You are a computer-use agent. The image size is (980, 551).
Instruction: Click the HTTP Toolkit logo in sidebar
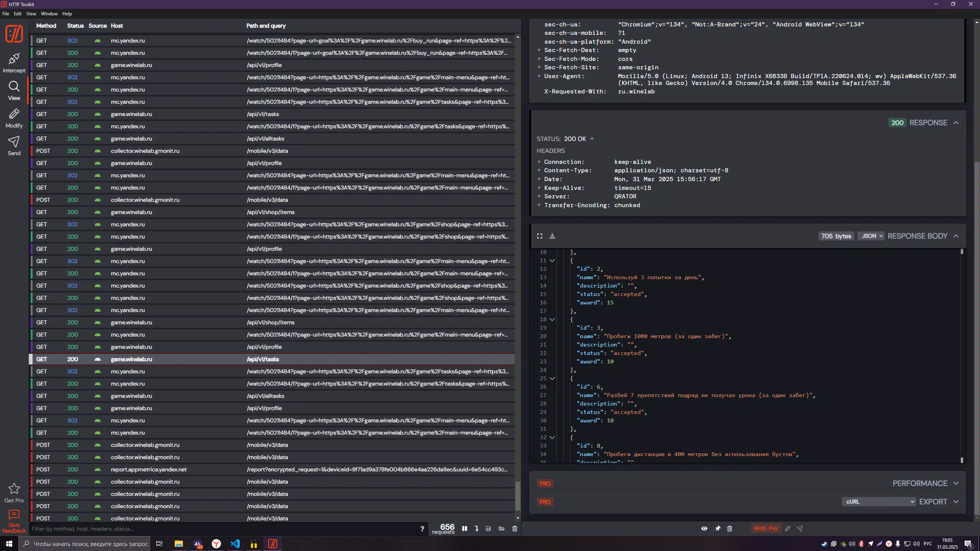point(14,34)
